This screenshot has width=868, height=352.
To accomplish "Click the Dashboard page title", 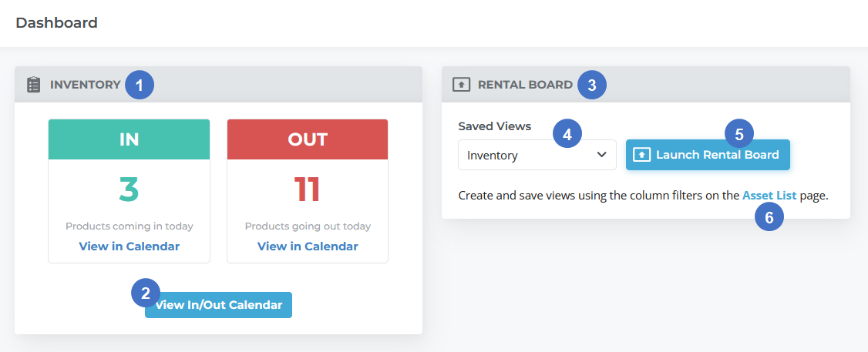I will pyautogui.click(x=56, y=22).
